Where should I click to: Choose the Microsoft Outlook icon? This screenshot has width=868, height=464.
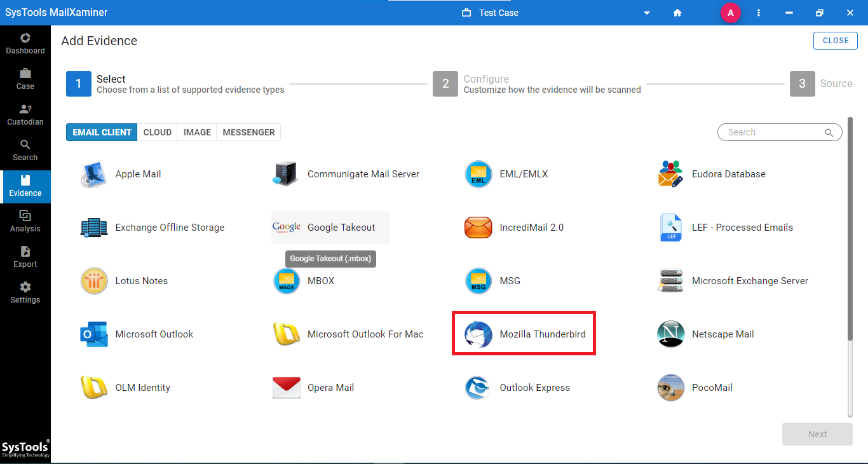(x=94, y=334)
